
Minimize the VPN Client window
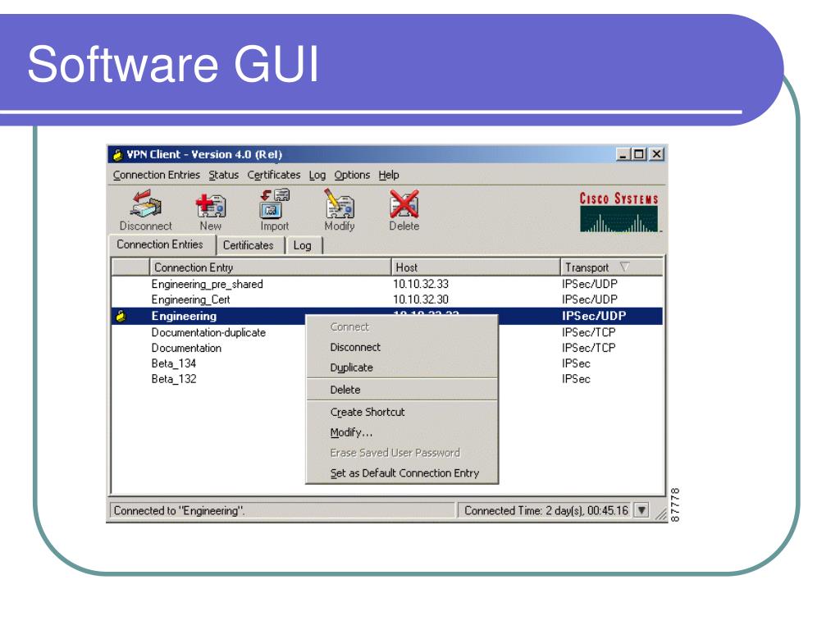[x=622, y=154]
